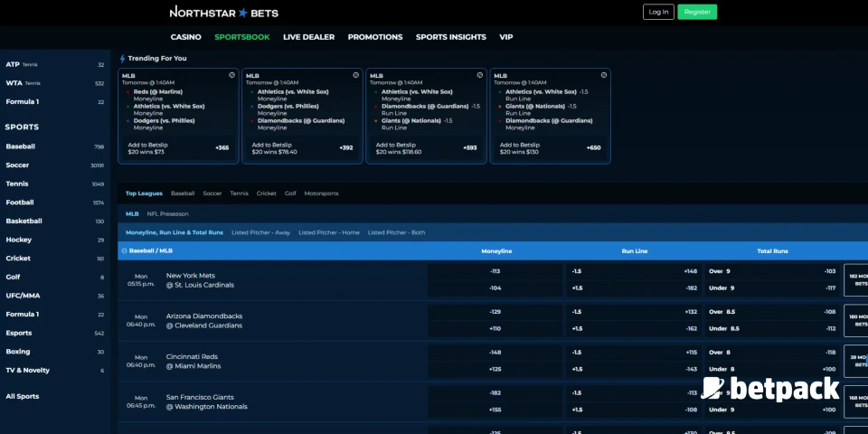
Task: Select Listed Pitcher - Both market
Action: click(x=396, y=232)
